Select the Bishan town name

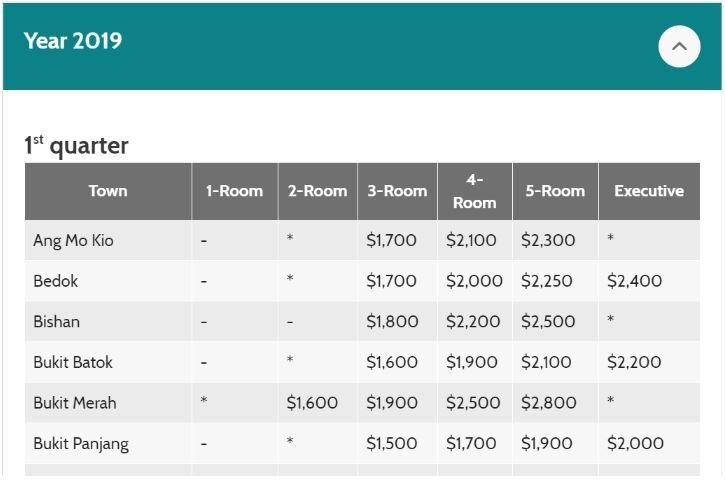(56, 322)
